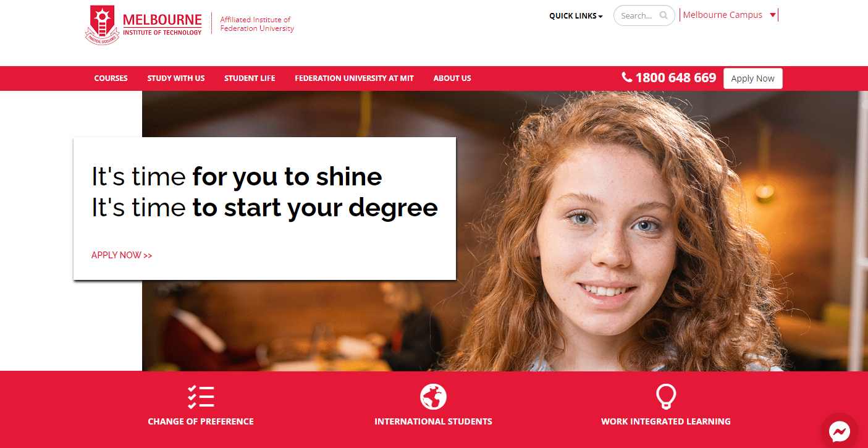Click the red arrow of the campus selector

(x=773, y=15)
